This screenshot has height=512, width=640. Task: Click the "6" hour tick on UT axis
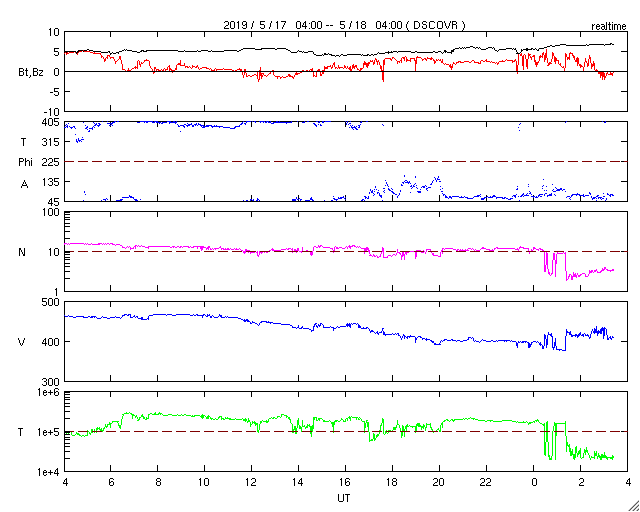click(x=111, y=482)
